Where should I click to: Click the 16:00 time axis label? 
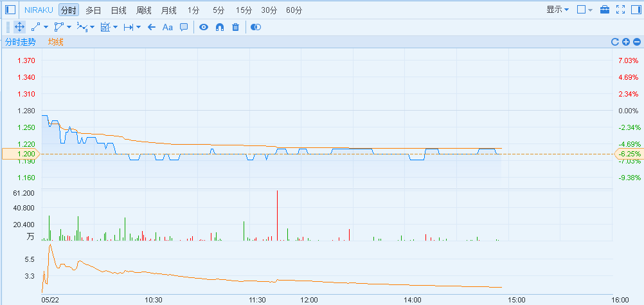point(620,300)
